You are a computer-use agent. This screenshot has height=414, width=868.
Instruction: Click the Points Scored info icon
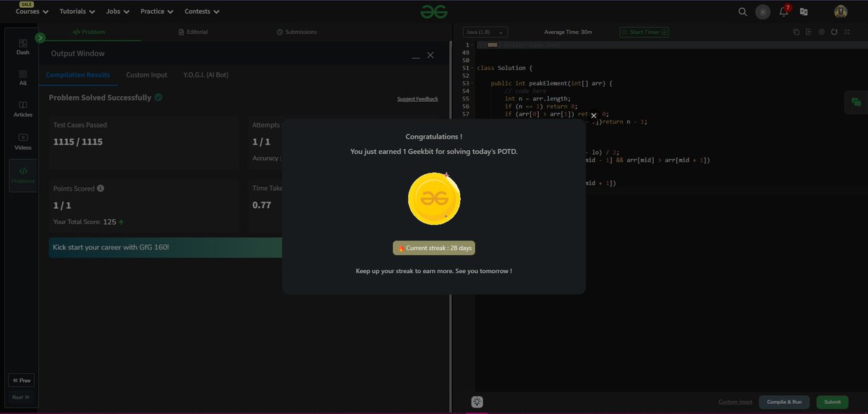pyautogui.click(x=101, y=189)
